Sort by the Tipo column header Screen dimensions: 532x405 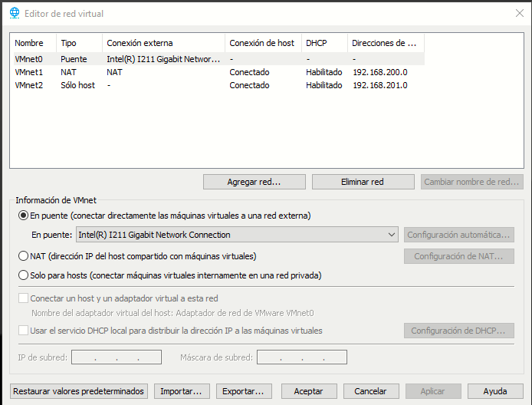(x=80, y=43)
